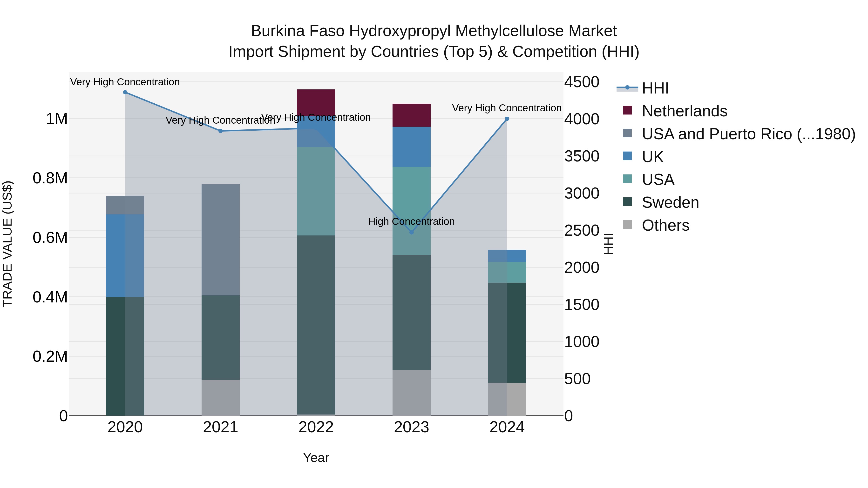Click the 'High Concentration' annotation near 2023

tap(411, 222)
